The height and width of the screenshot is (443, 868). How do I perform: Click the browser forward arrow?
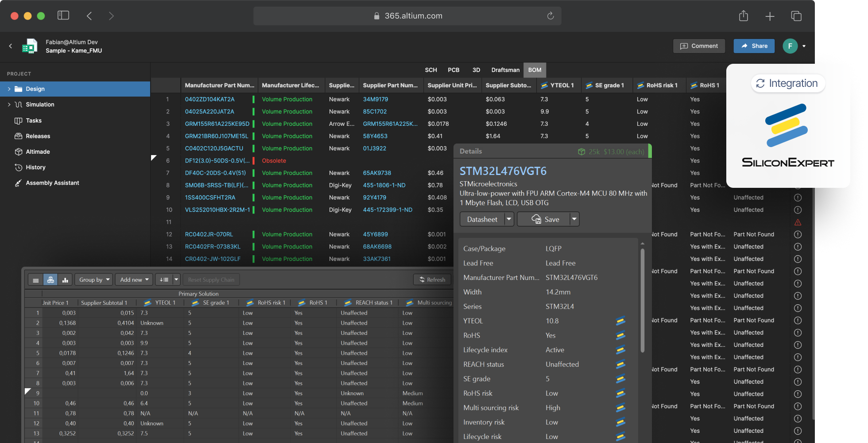pyautogui.click(x=111, y=16)
